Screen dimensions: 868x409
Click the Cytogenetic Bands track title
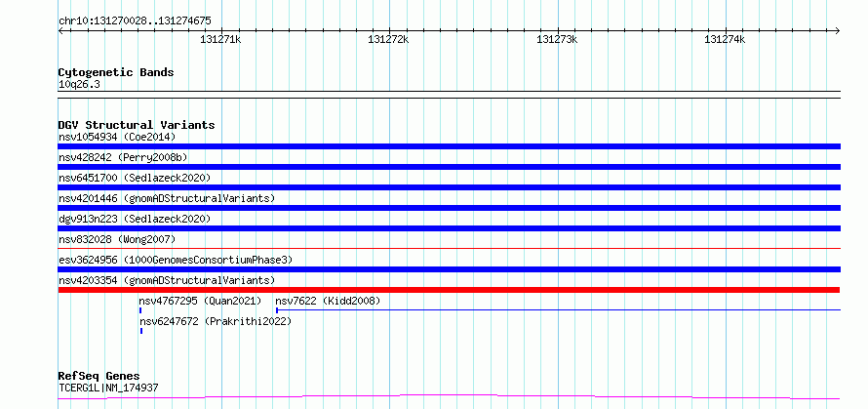pyautogui.click(x=116, y=72)
